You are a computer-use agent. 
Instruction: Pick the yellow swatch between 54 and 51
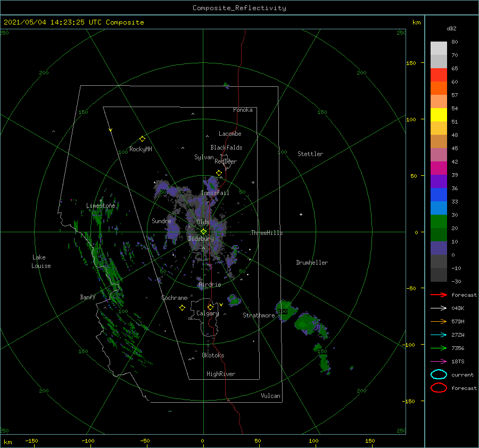pos(439,115)
